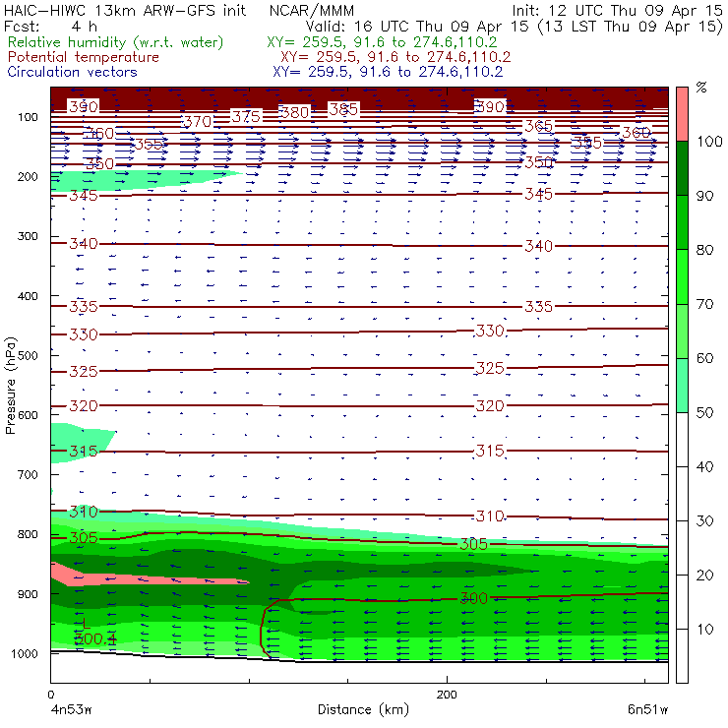Click the '900' pressure axis tick label
This screenshot has width=728, height=728.
(28, 594)
